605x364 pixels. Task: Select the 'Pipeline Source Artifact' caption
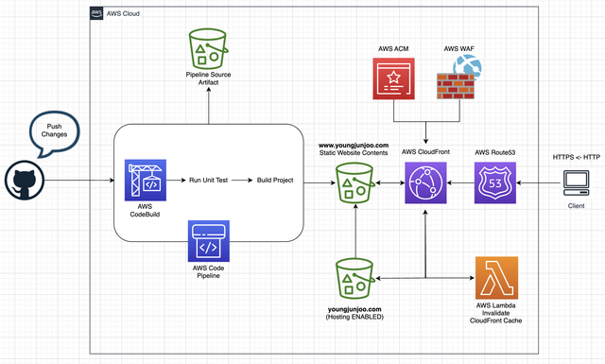[x=208, y=78]
